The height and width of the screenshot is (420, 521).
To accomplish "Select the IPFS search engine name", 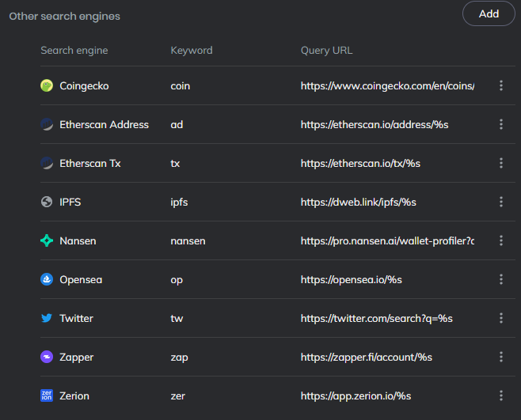I will (70, 202).
